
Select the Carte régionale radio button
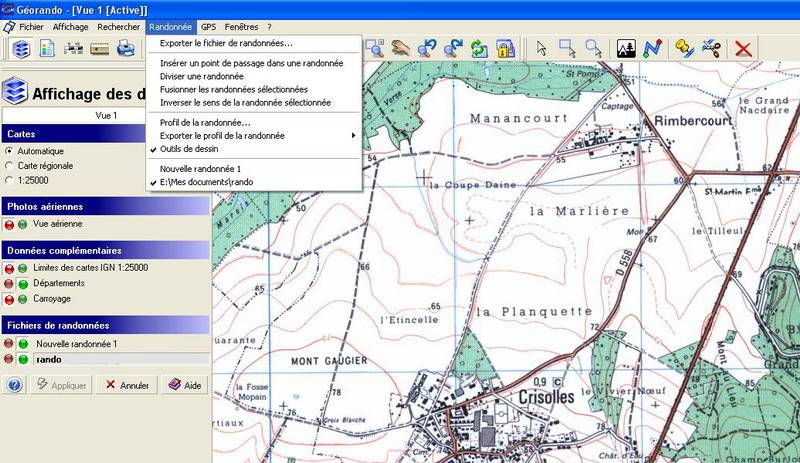(10, 165)
